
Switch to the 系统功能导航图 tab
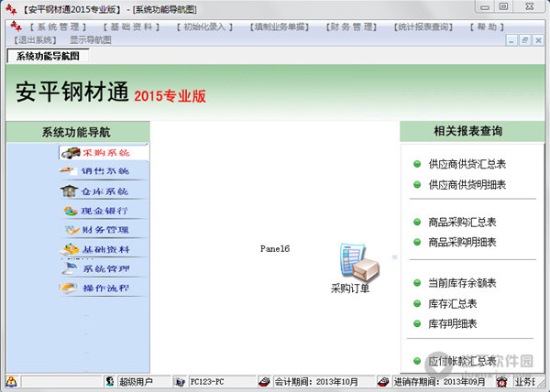(48, 56)
